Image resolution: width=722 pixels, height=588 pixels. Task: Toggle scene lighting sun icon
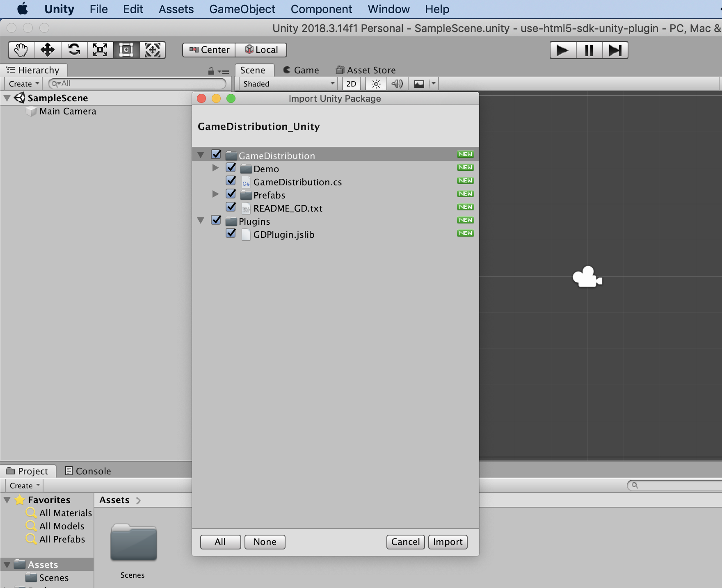376,84
